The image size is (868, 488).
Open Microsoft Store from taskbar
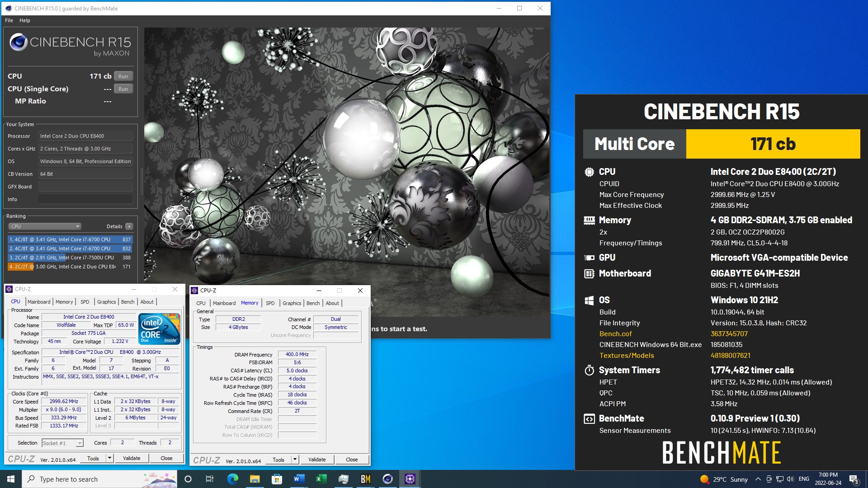[x=277, y=479]
